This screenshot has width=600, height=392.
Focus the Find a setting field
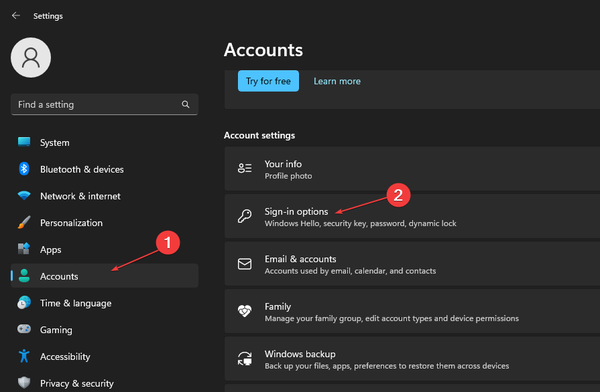104,104
